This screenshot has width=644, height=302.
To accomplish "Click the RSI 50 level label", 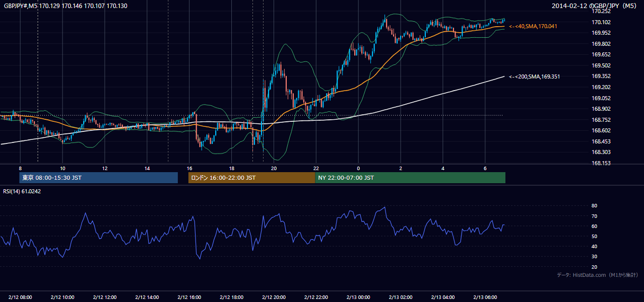I will (x=594, y=236).
